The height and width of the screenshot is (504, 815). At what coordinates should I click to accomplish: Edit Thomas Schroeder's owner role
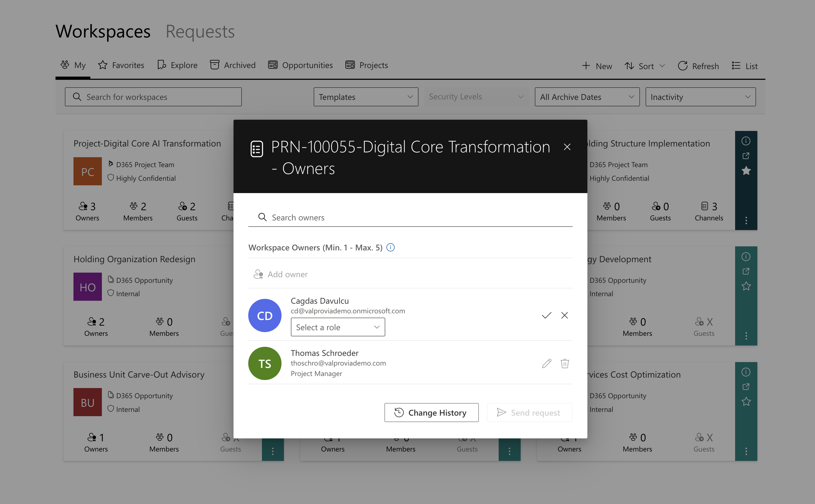pos(546,363)
